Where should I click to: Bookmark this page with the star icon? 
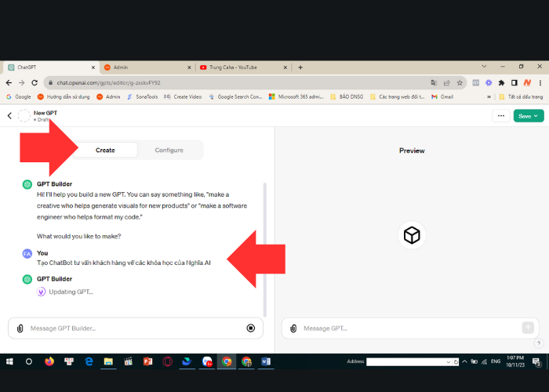click(x=460, y=82)
